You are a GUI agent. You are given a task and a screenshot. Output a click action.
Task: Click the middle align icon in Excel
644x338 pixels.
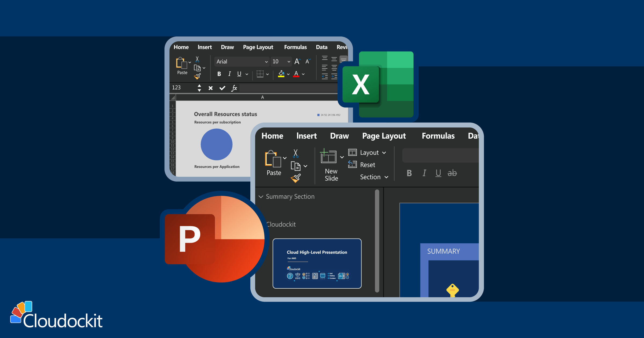[334, 59]
